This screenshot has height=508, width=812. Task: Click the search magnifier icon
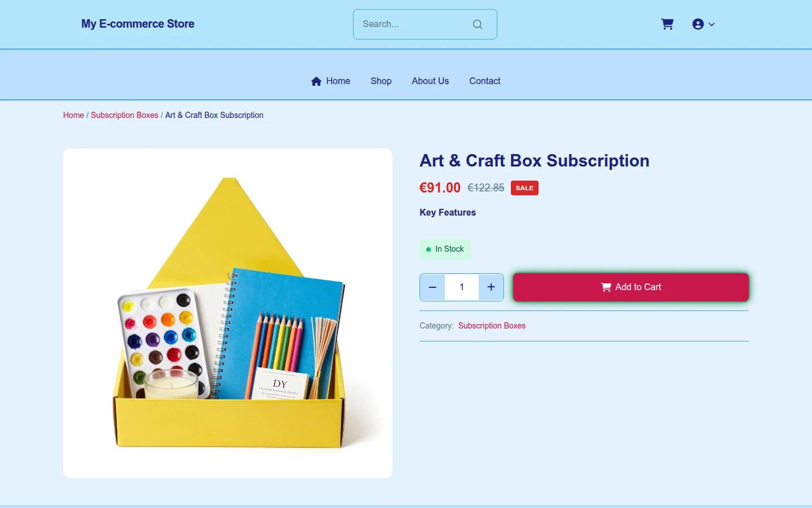click(x=478, y=24)
